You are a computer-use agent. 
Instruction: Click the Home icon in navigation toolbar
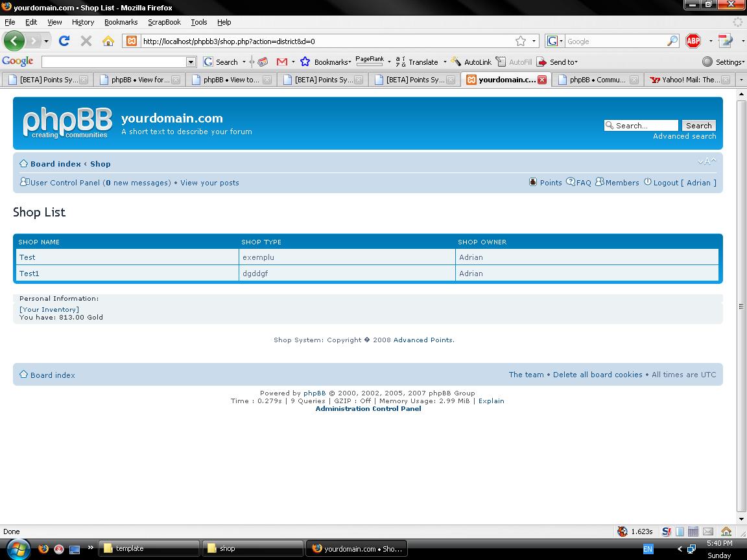(x=108, y=41)
